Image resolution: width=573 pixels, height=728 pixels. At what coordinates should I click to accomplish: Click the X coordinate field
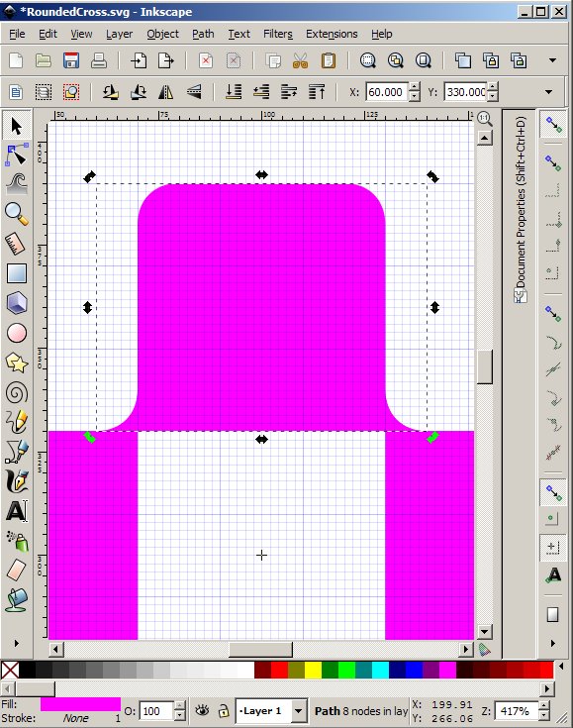pyautogui.click(x=387, y=92)
